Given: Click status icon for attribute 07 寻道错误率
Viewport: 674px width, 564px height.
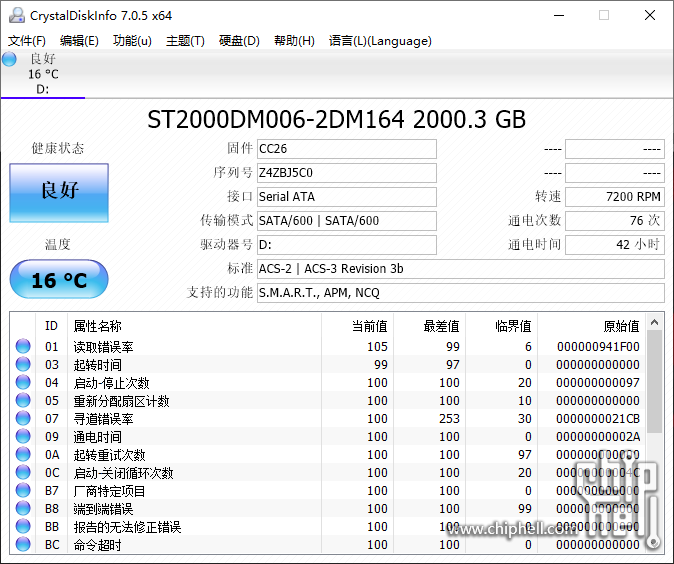Looking at the screenshot, I should pyautogui.click(x=23, y=419).
